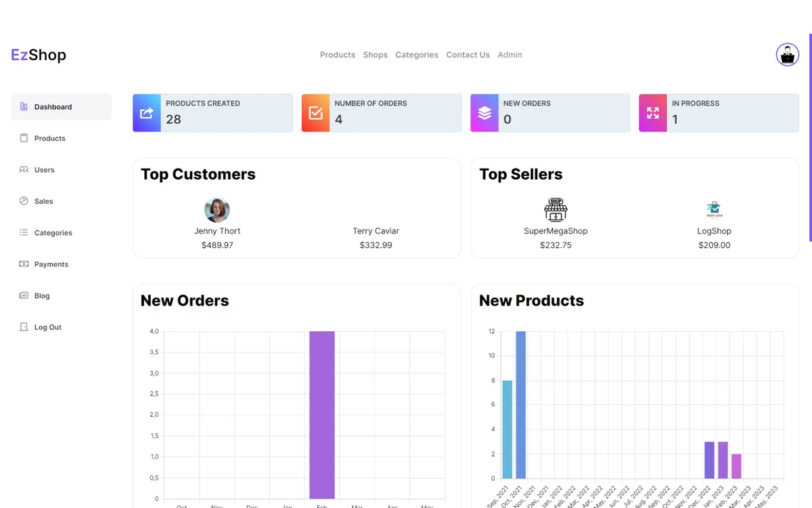Click the In Progress value 1
812x508 pixels.
click(675, 119)
